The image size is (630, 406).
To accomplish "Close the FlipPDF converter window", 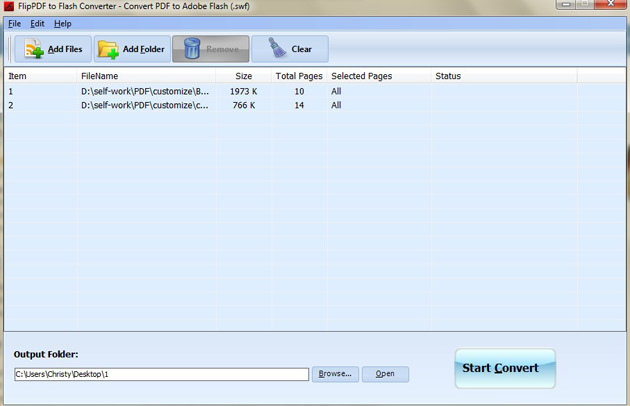I will [610, 4].
